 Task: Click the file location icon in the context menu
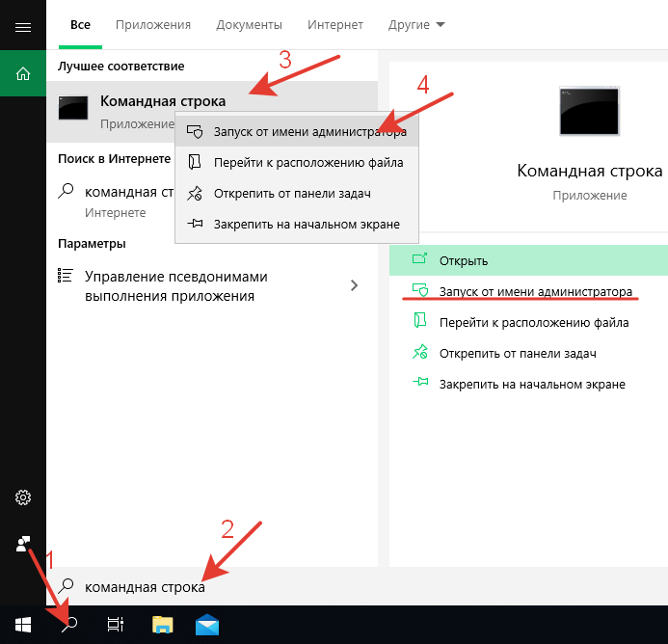pos(195,162)
